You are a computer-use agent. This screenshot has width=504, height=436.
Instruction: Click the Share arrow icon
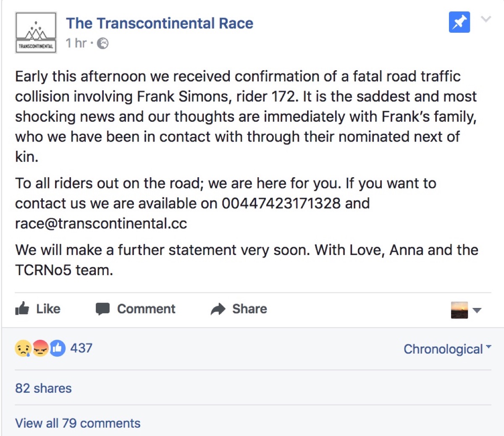[x=218, y=309]
